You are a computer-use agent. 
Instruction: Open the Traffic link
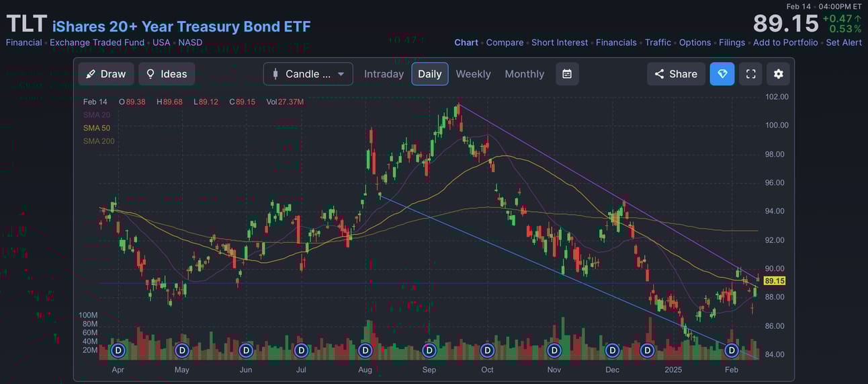pyautogui.click(x=658, y=42)
